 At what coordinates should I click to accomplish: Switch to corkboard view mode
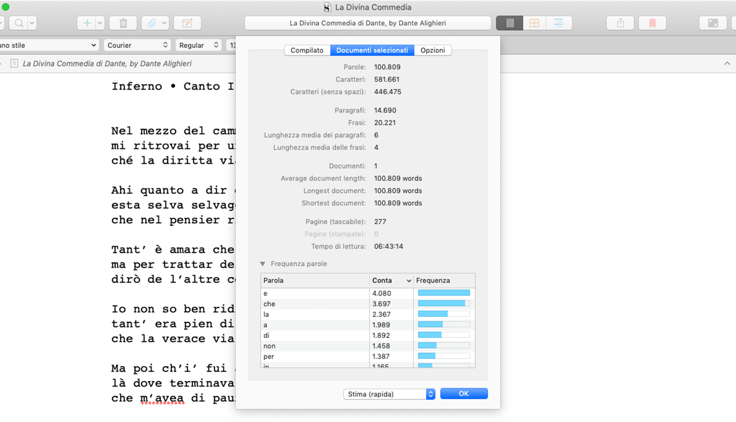534,23
